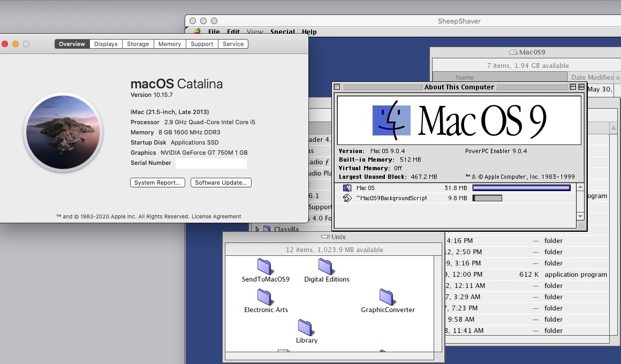Switch to the Storage tab

pos(138,44)
